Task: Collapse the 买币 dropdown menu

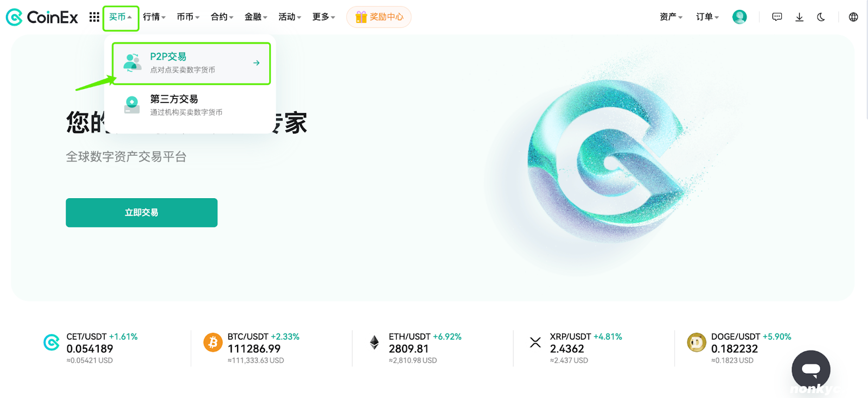Action: pos(120,17)
